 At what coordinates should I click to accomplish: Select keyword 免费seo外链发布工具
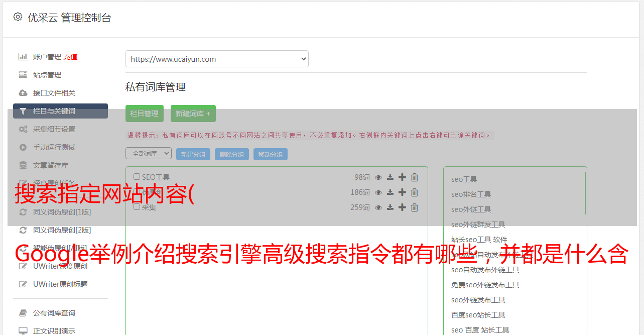pyautogui.click(x=485, y=285)
